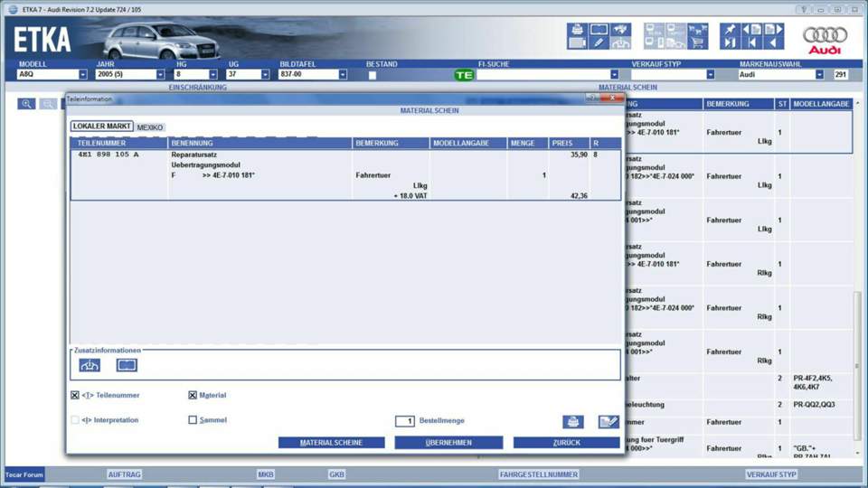Viewport: 868px width, 488px height.
Task: Click the ÜBERNEHMEN button
Action: coord(448,443)
